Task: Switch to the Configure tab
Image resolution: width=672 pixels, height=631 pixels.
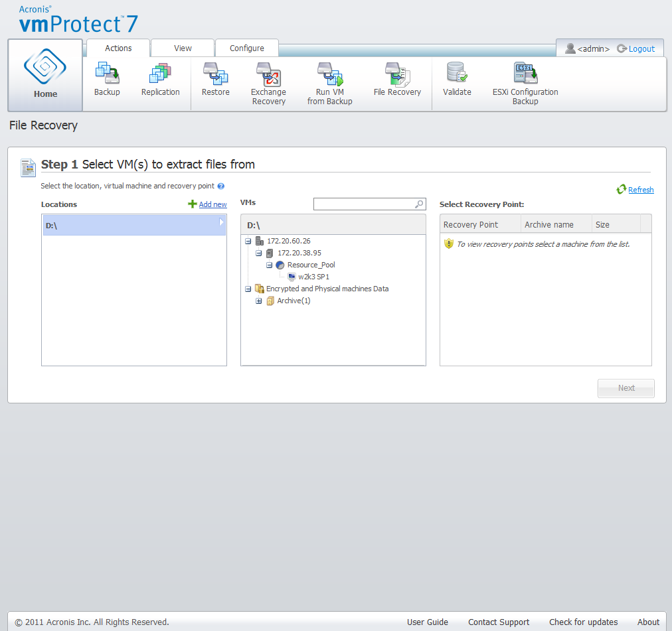Action: pyautogui.click(x=247, y=48)
